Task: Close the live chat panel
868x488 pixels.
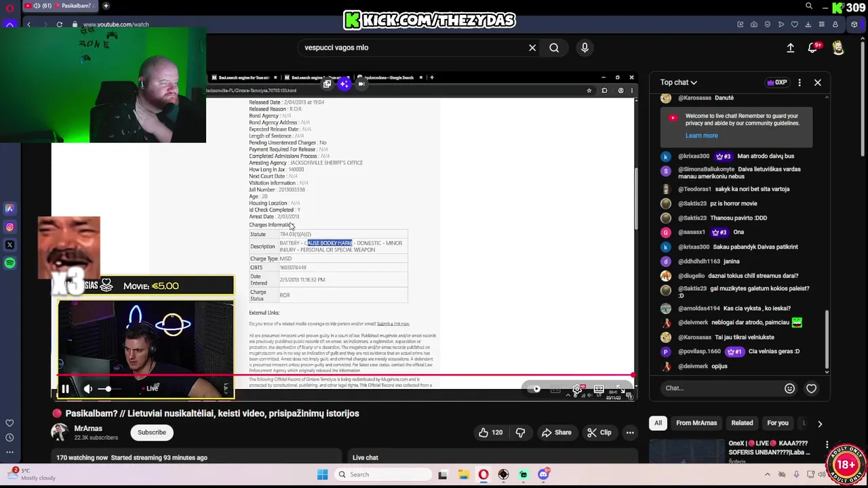Action: (817, 83)
